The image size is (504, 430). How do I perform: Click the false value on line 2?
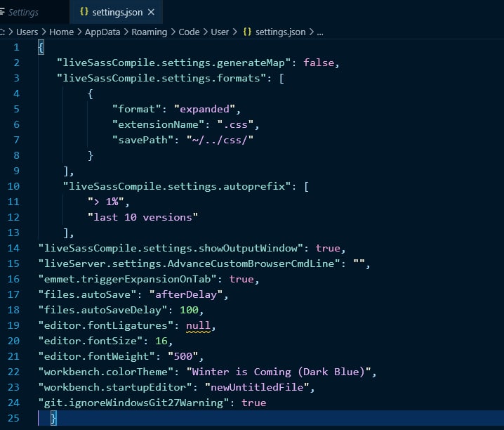319,63
